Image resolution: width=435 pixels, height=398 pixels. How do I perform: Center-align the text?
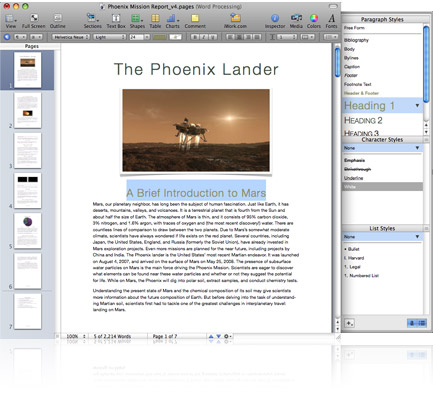239,37
